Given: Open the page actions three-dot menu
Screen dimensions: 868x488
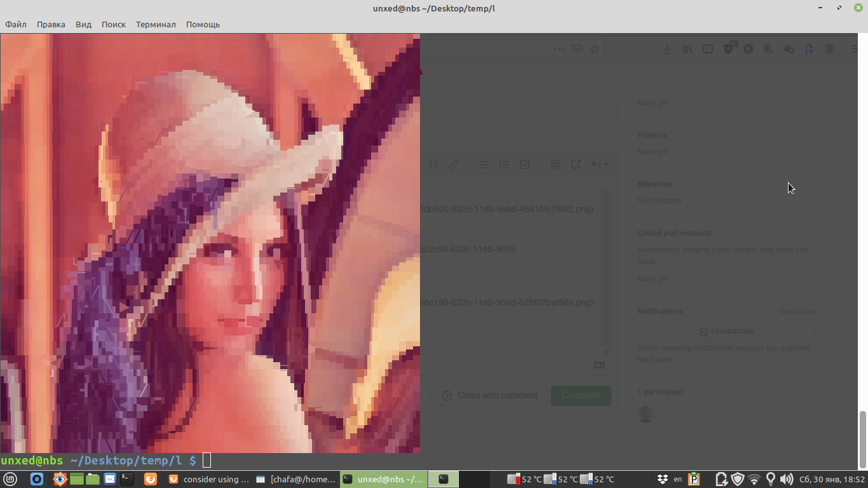Looking at the screenshot, I should [559, 49].
